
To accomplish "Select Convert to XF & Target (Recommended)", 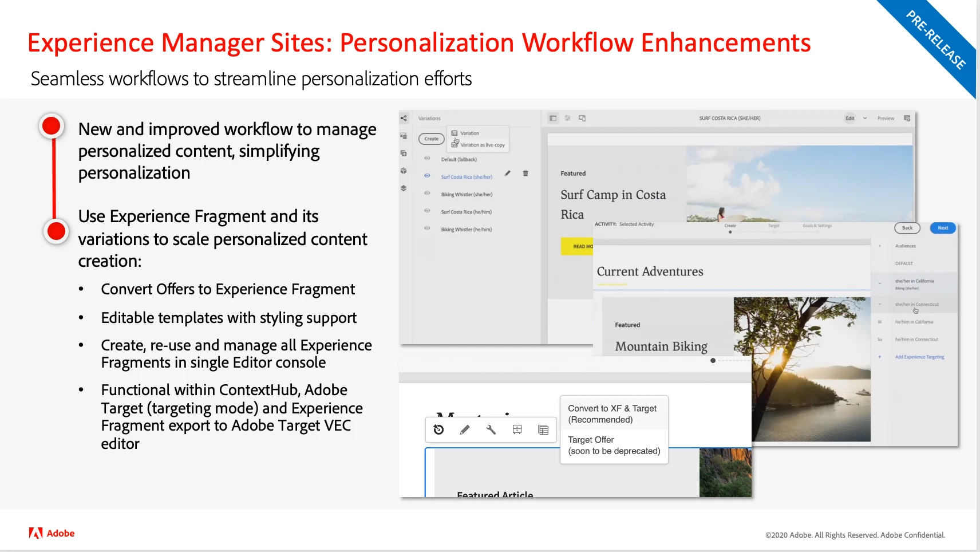I will point(614,413).
